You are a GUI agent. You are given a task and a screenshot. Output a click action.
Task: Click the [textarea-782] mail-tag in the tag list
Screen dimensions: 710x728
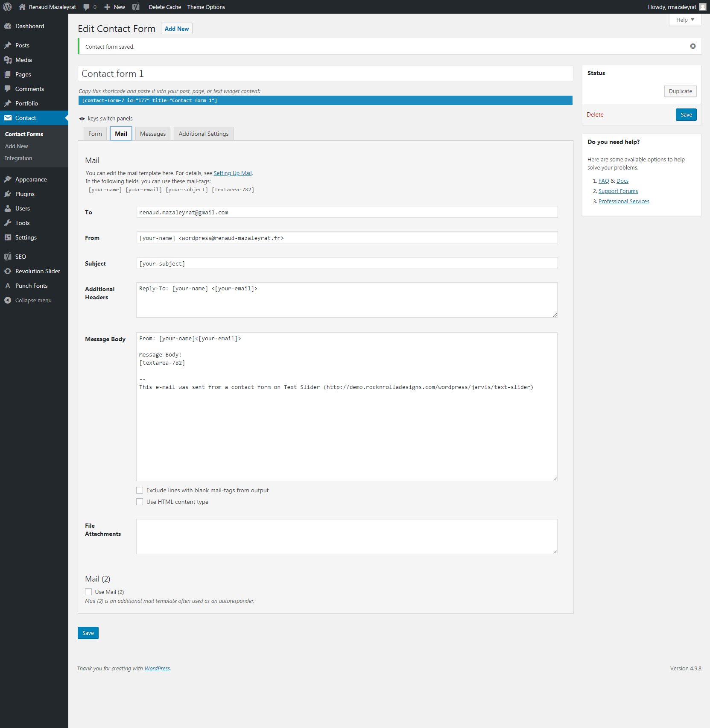233,190
